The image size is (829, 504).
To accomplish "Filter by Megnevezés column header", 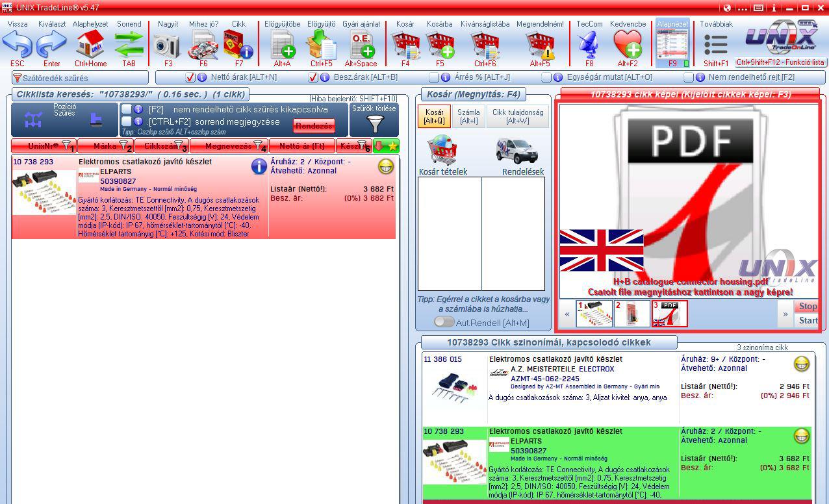I will pos(229,146).
